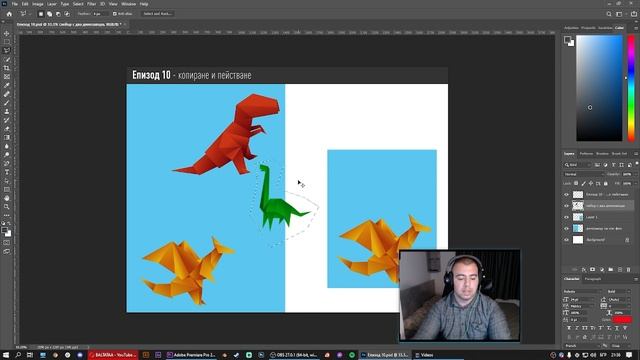This screenshot has height=360, width=640.
Task: Open the File menu
Action: (15, 4)
